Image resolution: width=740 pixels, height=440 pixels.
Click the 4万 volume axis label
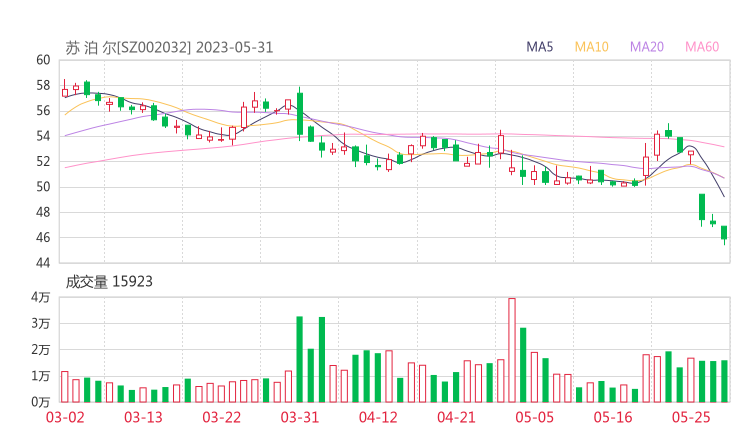pyautogui.click(x=41, y=297)
